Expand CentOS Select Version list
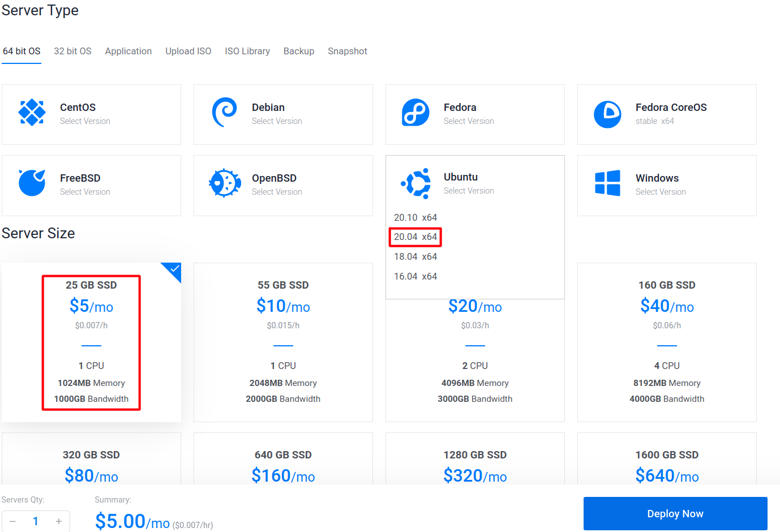This screenshot has width=780, height=532. click(x=91, y=114)
